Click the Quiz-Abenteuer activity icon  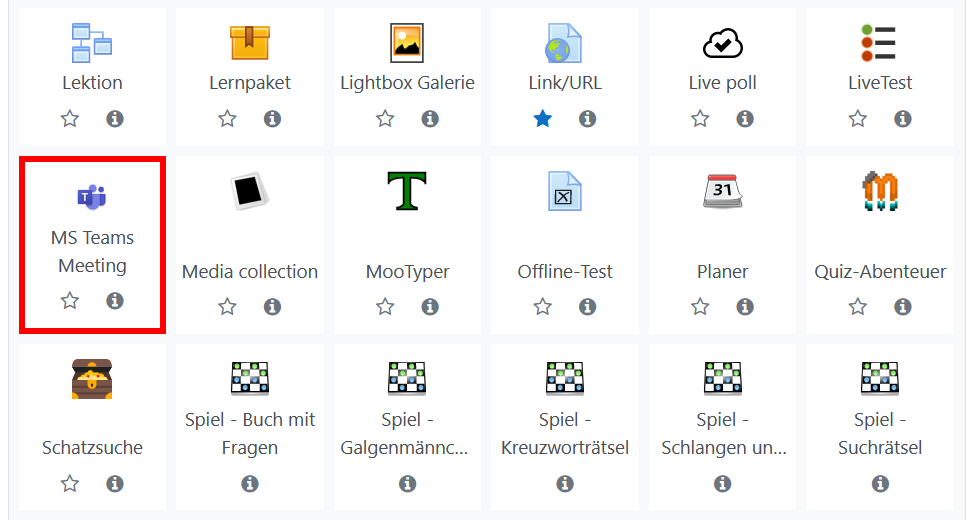pyautogui.click(x=880, y=191)
